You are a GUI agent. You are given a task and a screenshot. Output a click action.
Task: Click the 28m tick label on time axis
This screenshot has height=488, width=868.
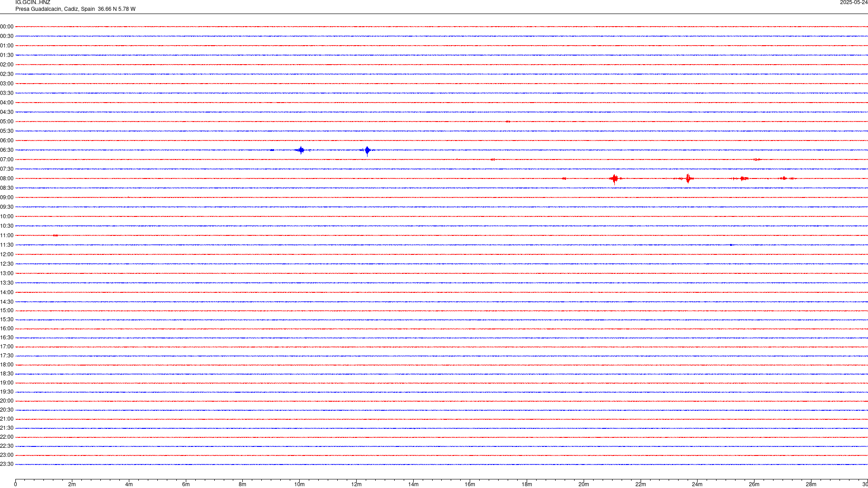811,484
